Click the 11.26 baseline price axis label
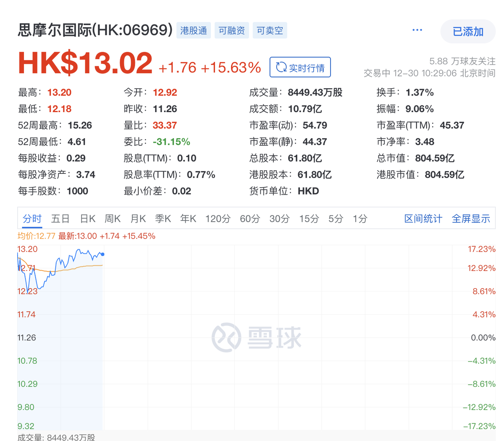 coord(26,338)
